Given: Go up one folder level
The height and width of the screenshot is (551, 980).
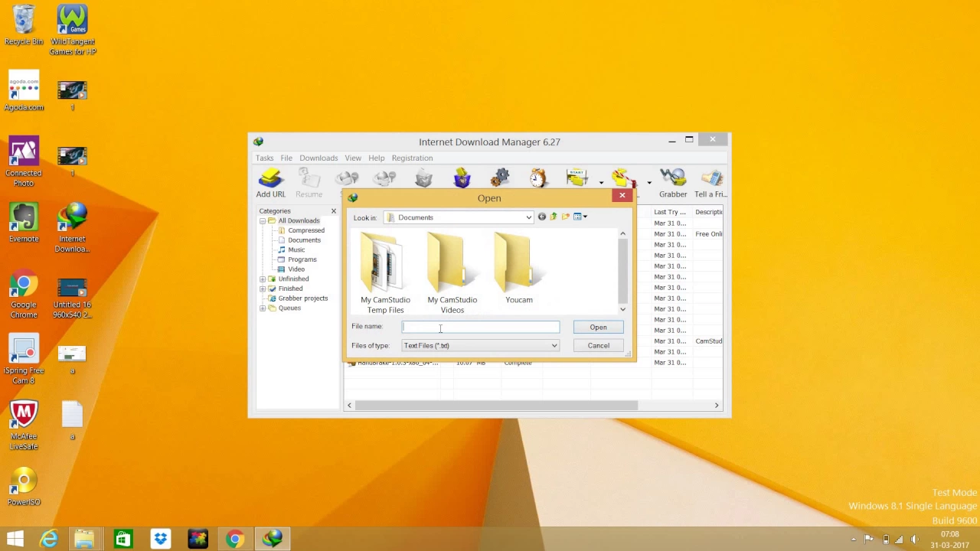Looking at the screenshot, I should 554,217.
